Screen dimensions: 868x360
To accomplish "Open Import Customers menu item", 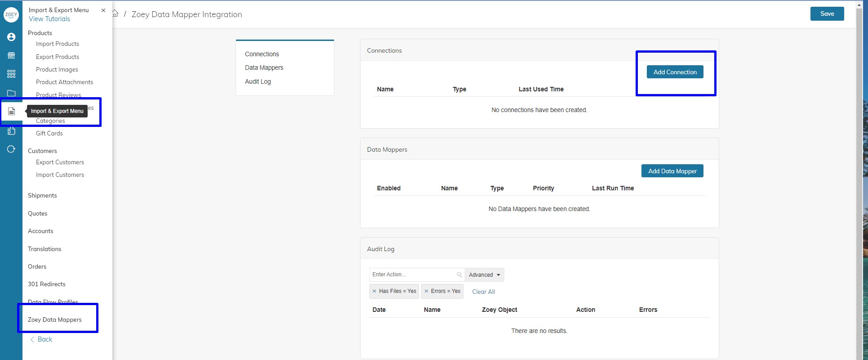I will [60, 175].
